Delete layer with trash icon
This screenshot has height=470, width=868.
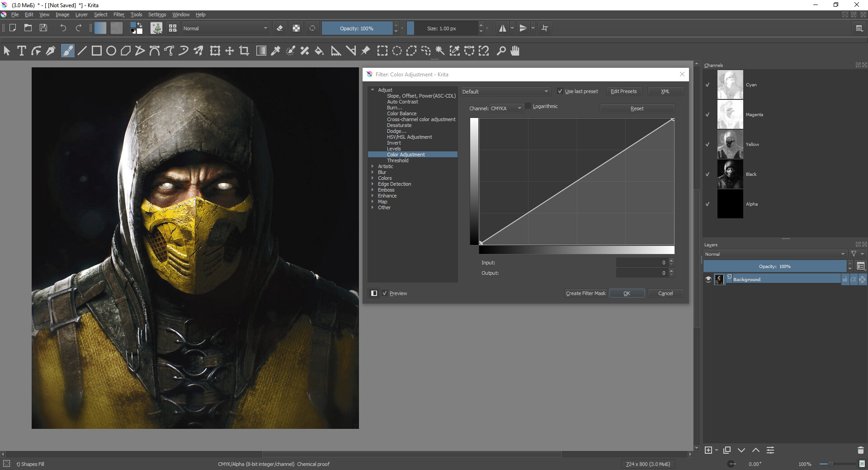point(860,450)
